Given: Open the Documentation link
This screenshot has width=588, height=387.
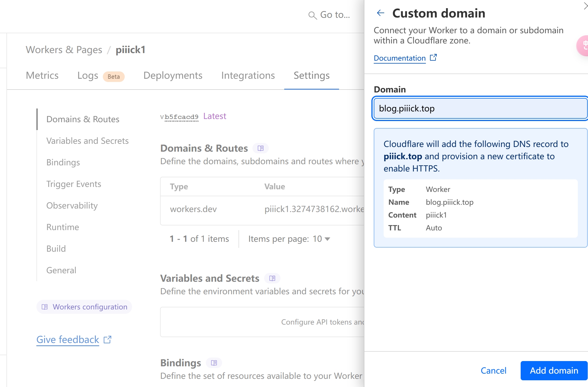Looking at the screenshot, I should (400, 58).
